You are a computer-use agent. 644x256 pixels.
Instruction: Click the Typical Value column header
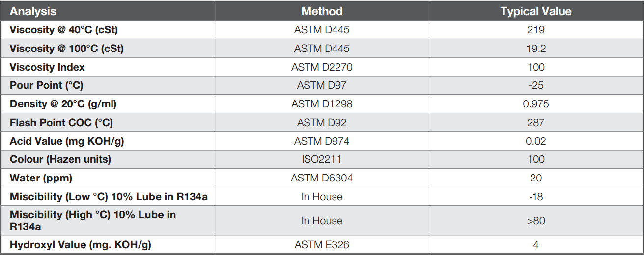point(535,11)
